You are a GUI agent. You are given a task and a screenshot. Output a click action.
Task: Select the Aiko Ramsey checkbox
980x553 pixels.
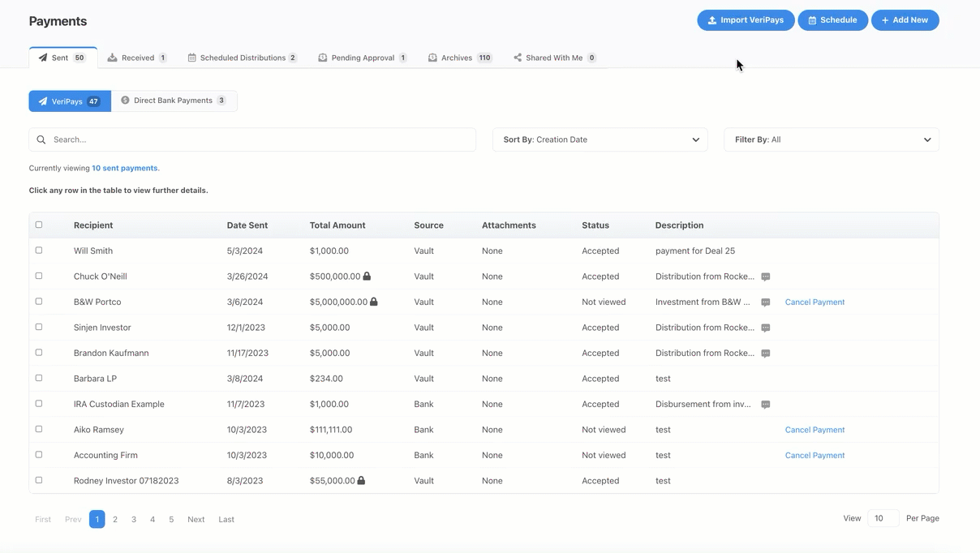(39, 429)
